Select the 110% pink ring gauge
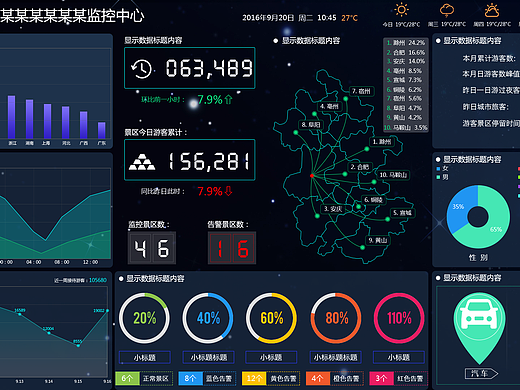Viewport: 520px width, 390px height. coord(399,318)
